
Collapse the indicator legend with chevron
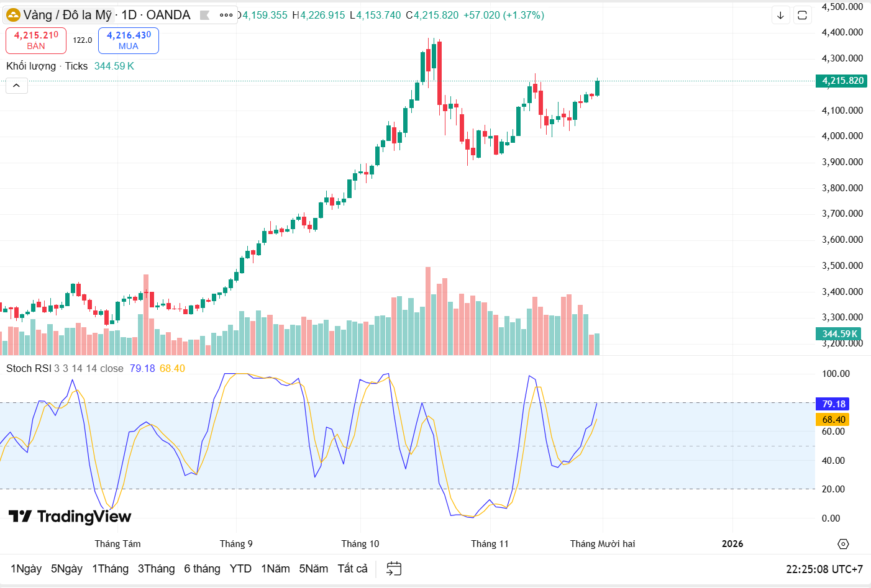tap(17, 86)
